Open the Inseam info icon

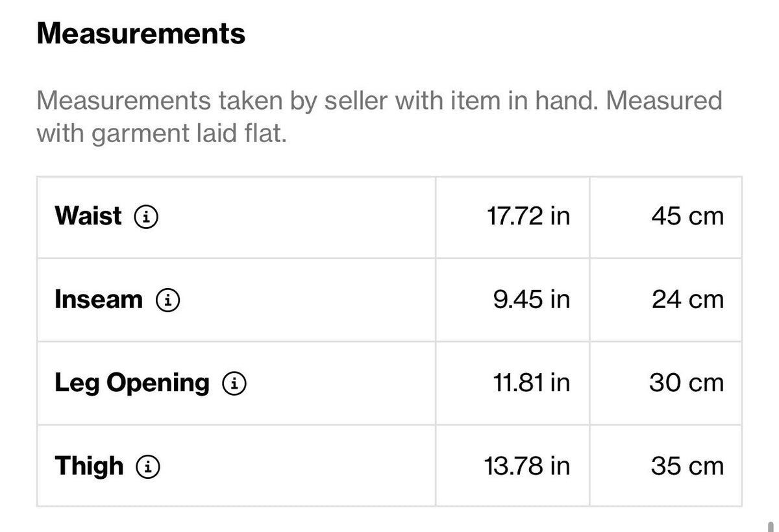click(x=167, y=300)
